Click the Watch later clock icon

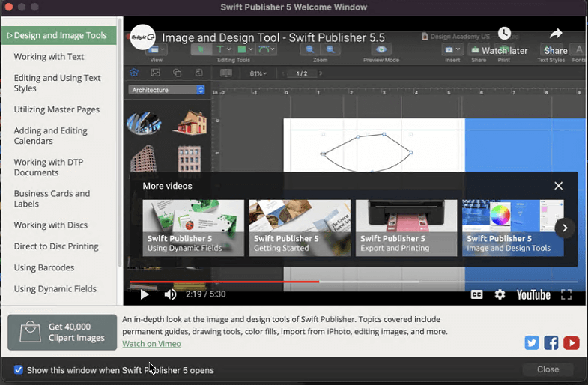click(x=504, y=34)
